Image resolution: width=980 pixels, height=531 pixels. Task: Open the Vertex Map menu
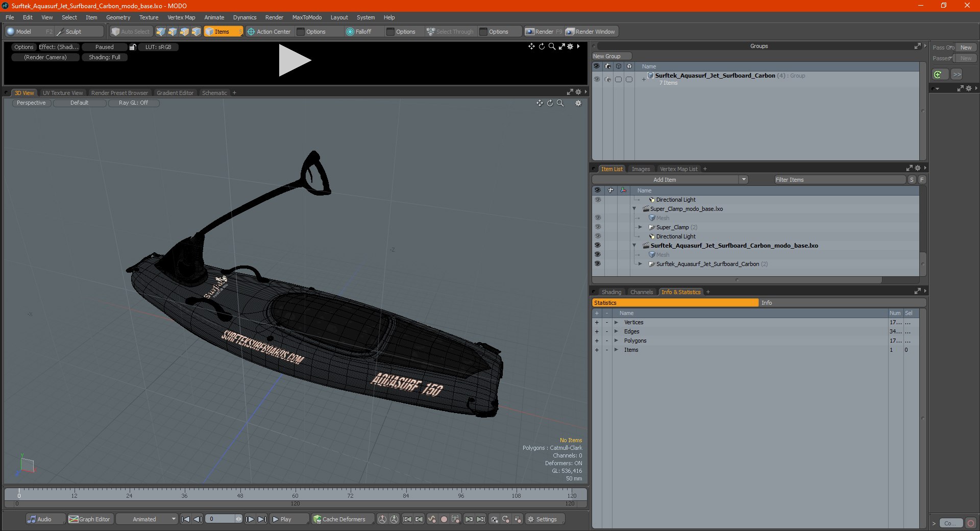[181, 17]
